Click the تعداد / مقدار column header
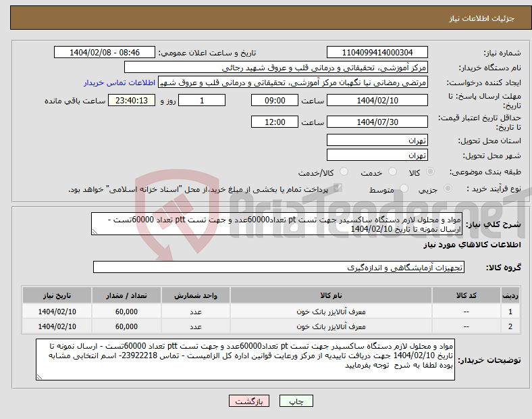532x419 pixels. (x=126, y=295)
